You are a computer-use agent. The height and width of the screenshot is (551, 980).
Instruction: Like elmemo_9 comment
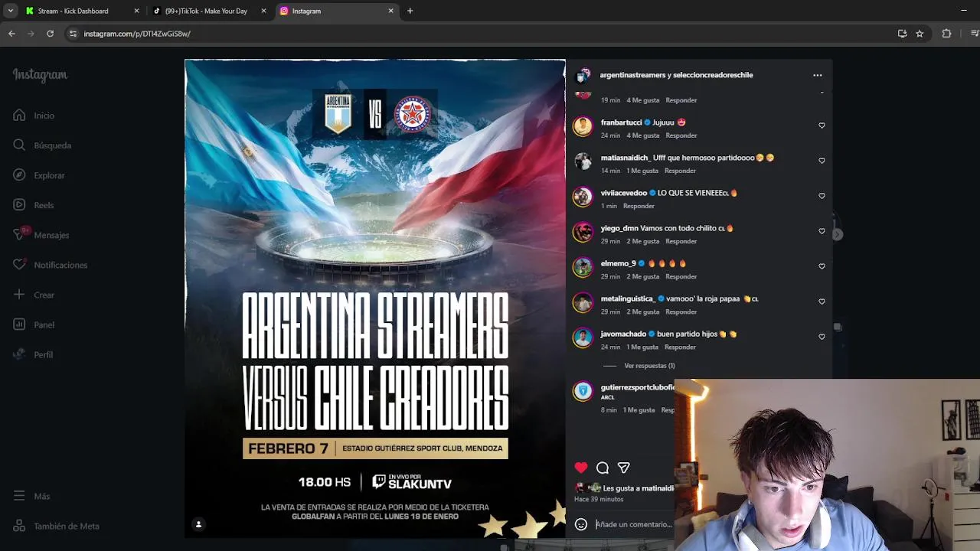(822, 266)
